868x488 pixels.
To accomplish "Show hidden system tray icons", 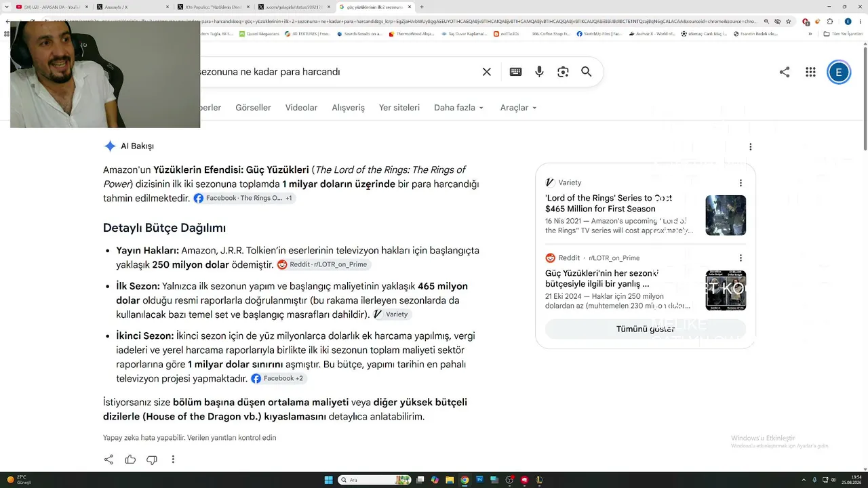I will (x=805, y=480).
